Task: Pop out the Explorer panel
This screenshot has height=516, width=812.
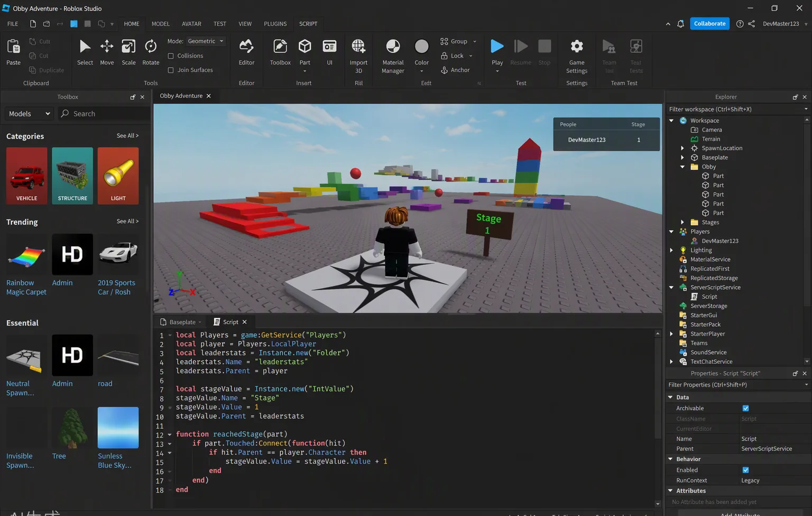Action: tap(795, 97)
